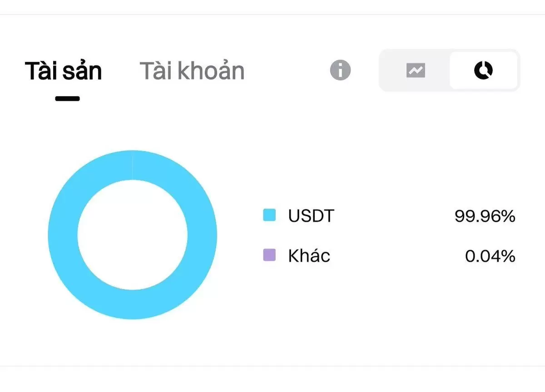Click the 0.04% Khác percentage value
The height and width of the screenshot is (392, 545).
coord(490,256)
